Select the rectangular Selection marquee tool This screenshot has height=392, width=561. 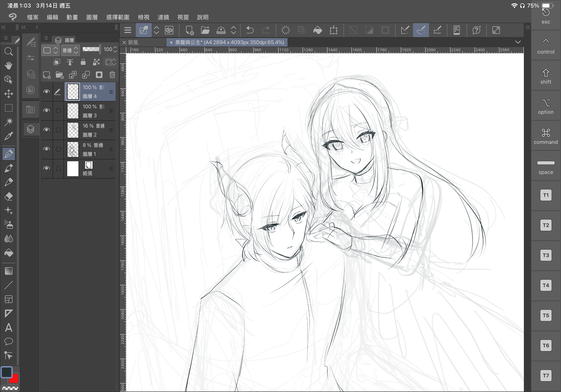pos(8,108)
